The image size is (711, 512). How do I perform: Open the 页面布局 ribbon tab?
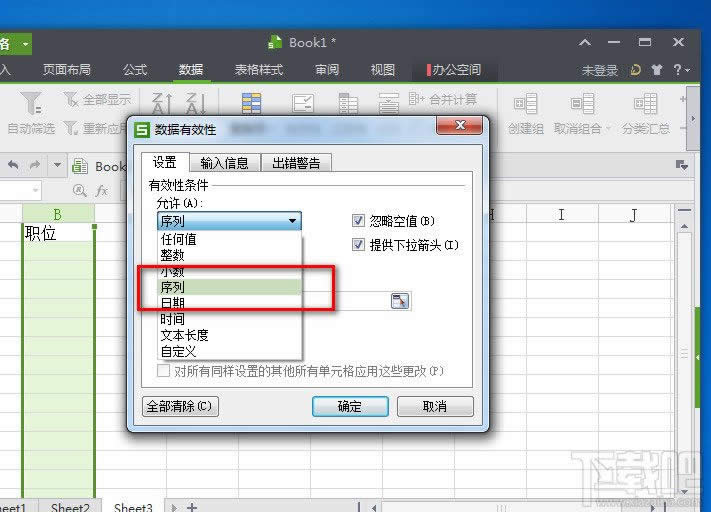pos(67,69)
